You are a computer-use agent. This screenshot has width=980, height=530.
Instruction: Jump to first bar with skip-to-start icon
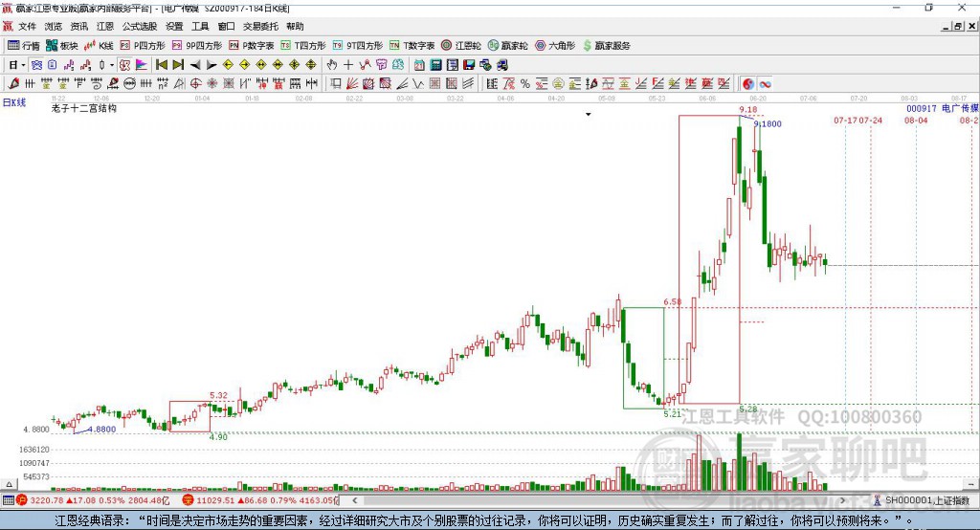coord(161,65)
